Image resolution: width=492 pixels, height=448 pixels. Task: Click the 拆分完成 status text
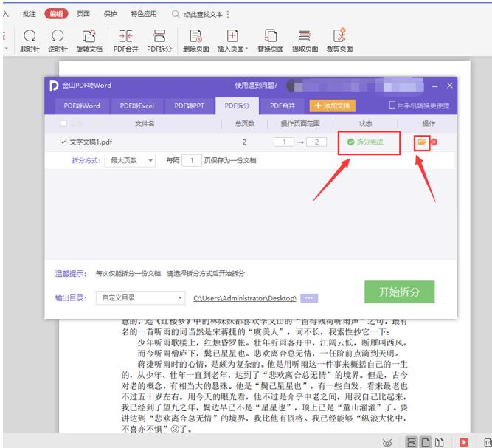tap(370, 142)
